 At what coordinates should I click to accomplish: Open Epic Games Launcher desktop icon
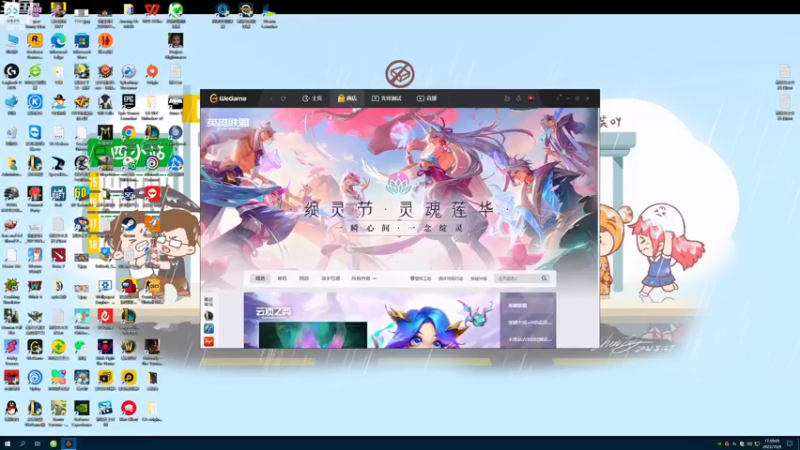[129, 102]
